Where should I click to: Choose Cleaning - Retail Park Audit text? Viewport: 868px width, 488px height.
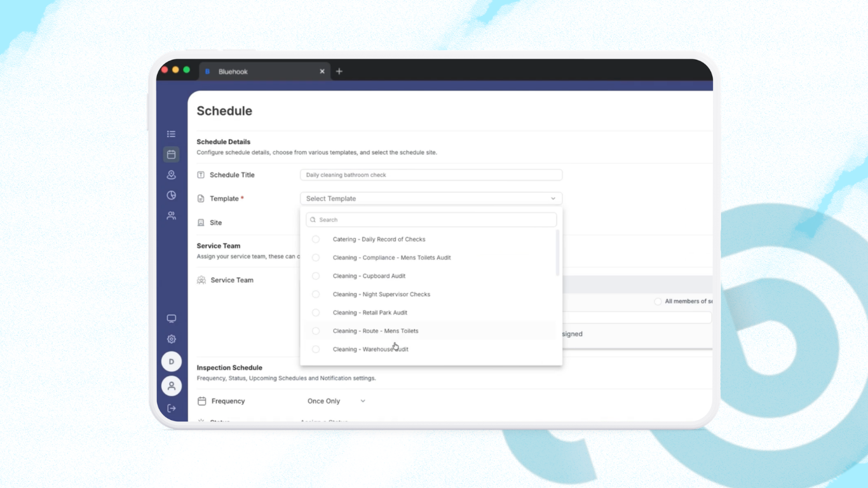tap(370, 313)
